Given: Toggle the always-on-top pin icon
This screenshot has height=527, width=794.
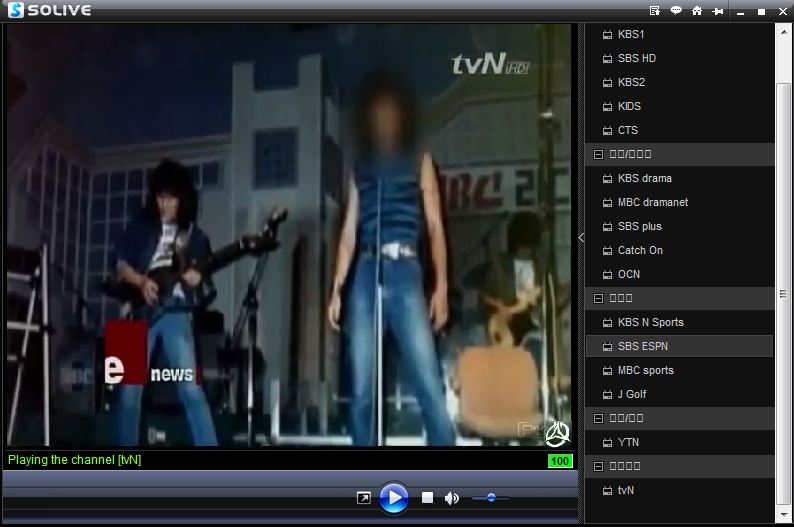Looking at the screenshot, I should (x=717, y=11).
